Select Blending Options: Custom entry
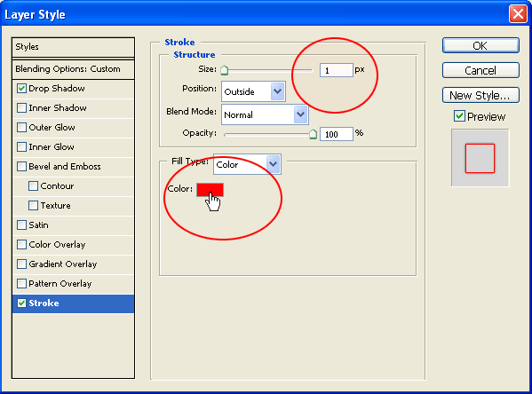532x394 pixels. 74,69
